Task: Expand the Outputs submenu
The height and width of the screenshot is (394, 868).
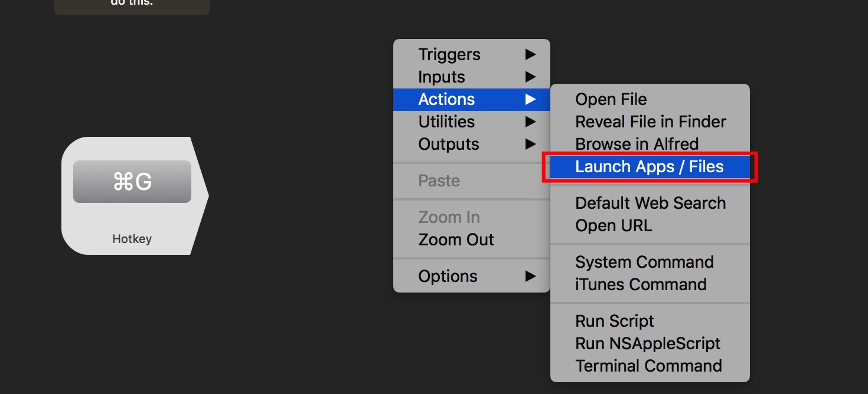Action: 449,145
